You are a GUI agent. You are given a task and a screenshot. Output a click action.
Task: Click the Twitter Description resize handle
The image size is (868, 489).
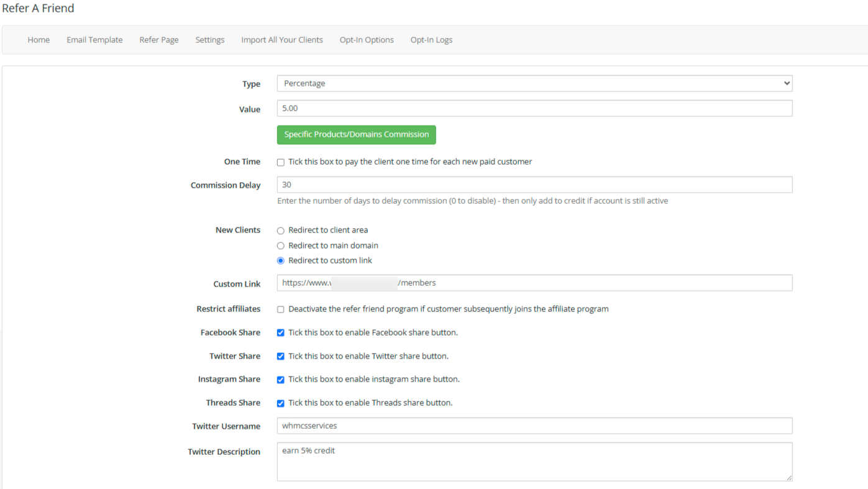789,478
